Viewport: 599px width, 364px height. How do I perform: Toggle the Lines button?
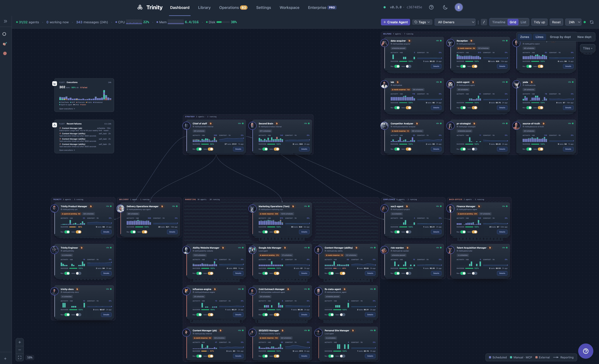(x=539, y=37)
